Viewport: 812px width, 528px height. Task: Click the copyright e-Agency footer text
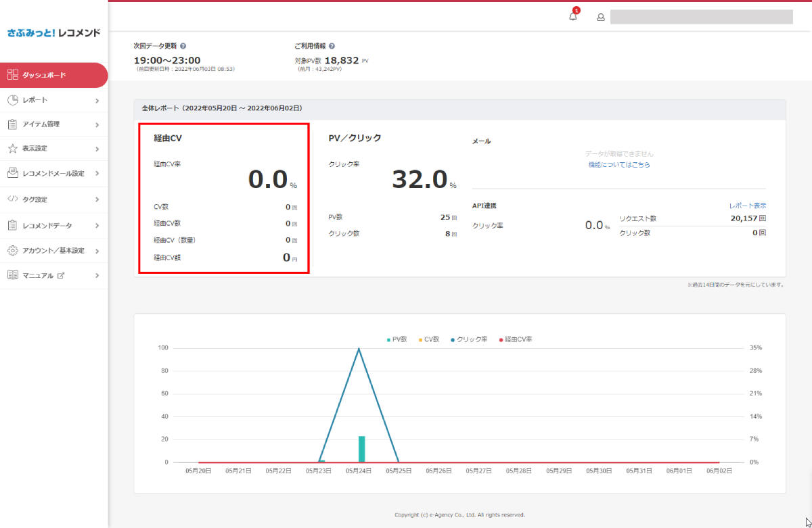coord(459,514)
